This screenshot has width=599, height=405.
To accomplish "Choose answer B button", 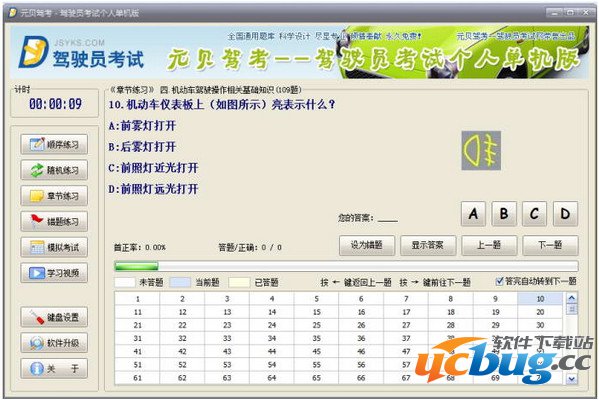I will pos(504,214).
